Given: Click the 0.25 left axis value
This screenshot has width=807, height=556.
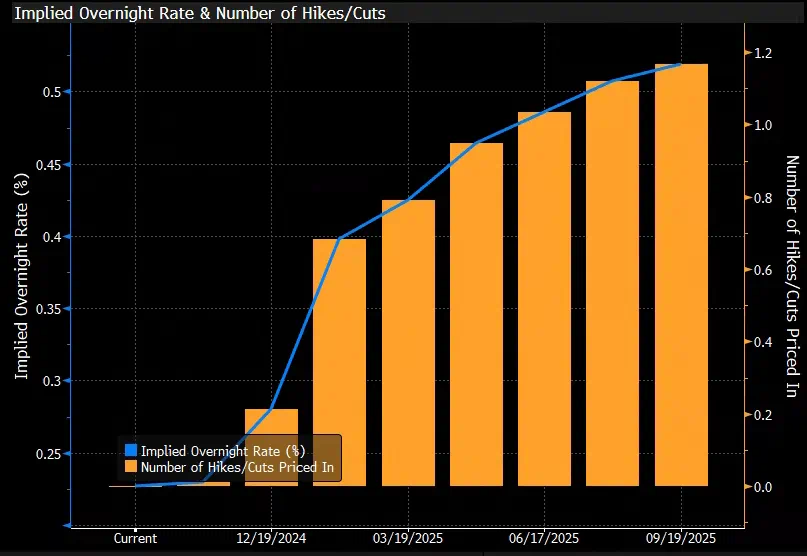Looking at the screenshot, I should (48, 454).
